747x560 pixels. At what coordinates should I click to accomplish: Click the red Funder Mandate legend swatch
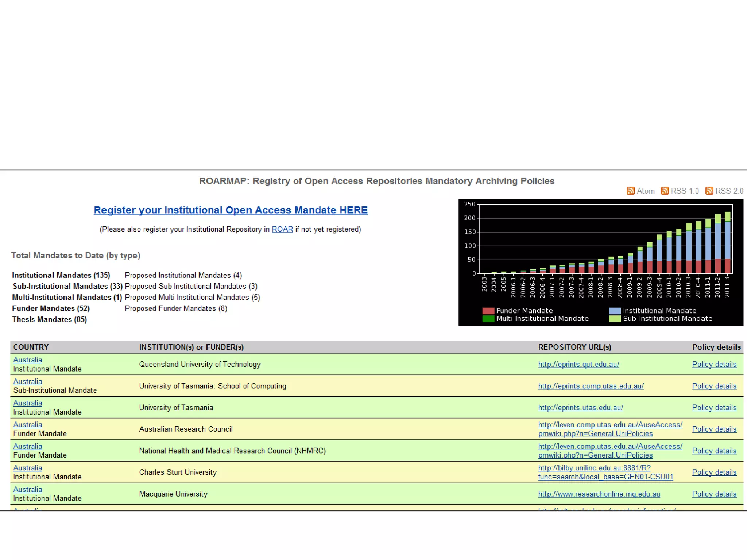click(488, 311)
